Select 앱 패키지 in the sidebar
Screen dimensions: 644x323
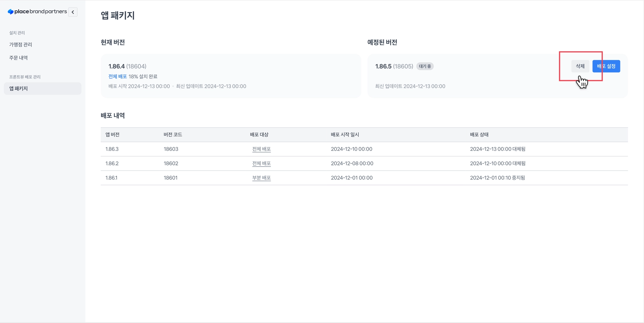(x=42, y=88)
